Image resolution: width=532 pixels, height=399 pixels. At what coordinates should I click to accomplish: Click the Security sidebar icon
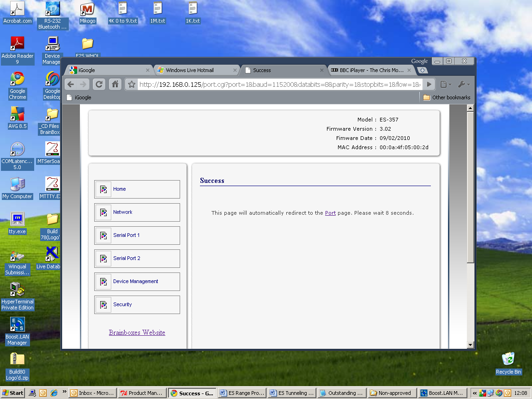point(103,305)
